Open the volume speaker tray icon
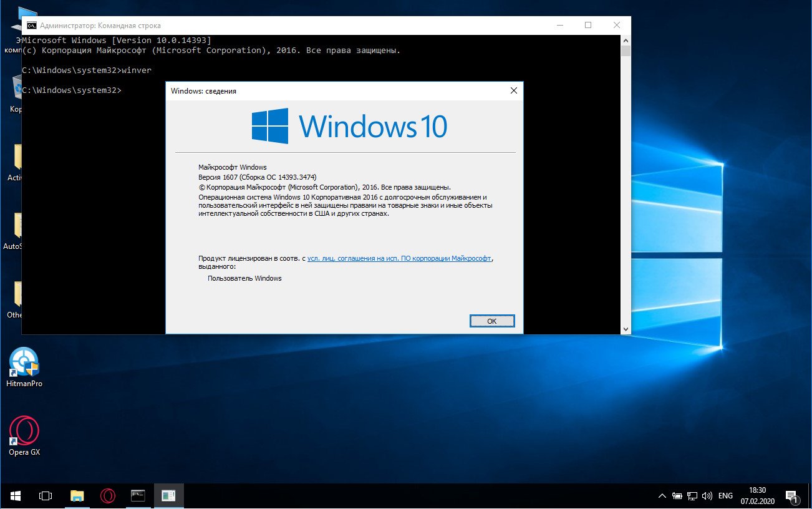 707,497
